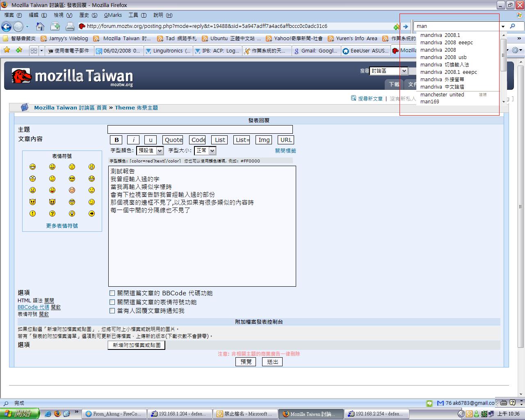
Task: Click the URL BBCode button
Action: (286, 140)
